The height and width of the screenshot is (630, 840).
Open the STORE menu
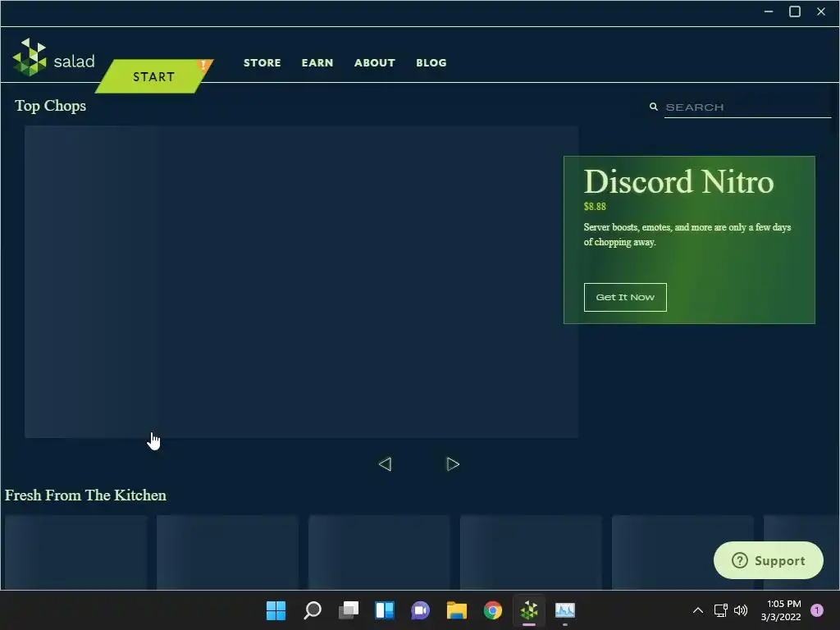(x=262, y=62)
